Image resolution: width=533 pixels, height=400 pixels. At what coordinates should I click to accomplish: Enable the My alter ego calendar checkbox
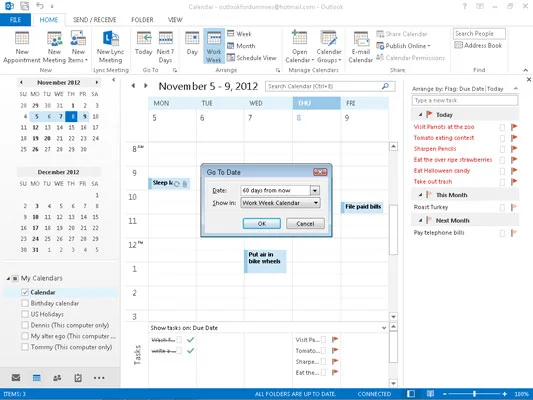tap(25, 336)
